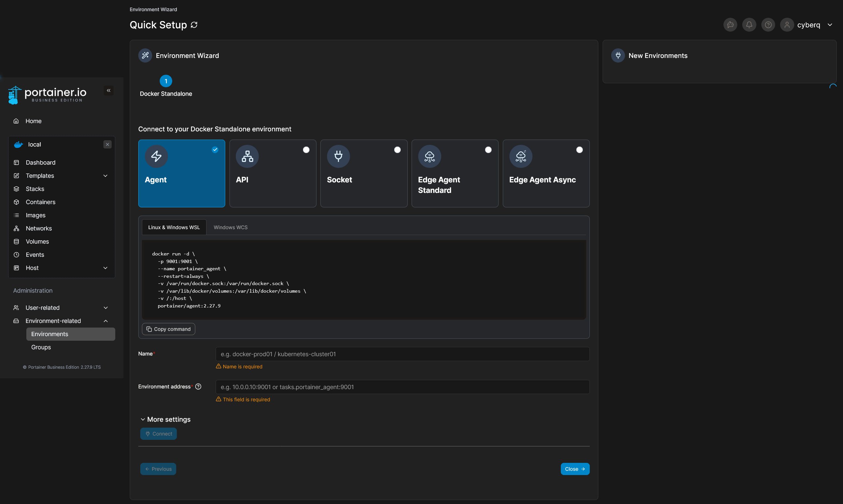Screen dimensions: 843x504
Task: Click the Networks icon in sidebar
Action: [16, 228]
